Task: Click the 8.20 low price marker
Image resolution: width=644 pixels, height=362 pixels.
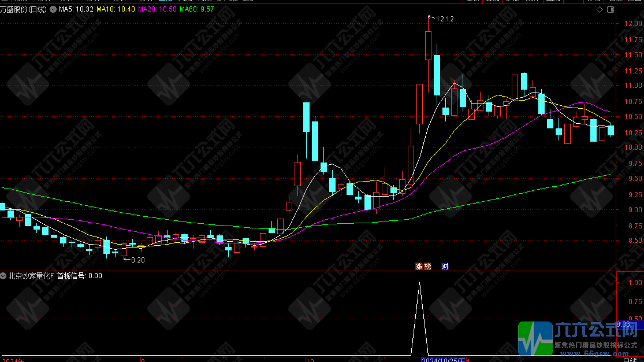Action: (x=137, y=260)
